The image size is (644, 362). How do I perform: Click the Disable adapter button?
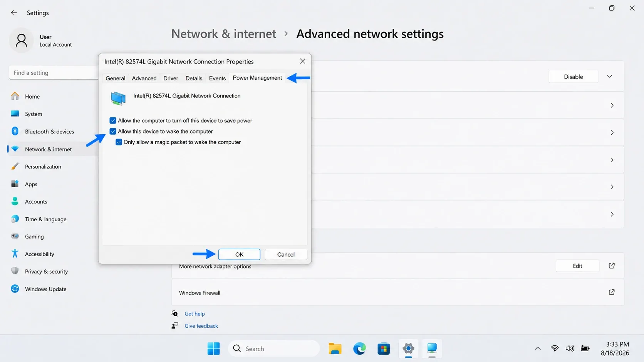point(574,77)
